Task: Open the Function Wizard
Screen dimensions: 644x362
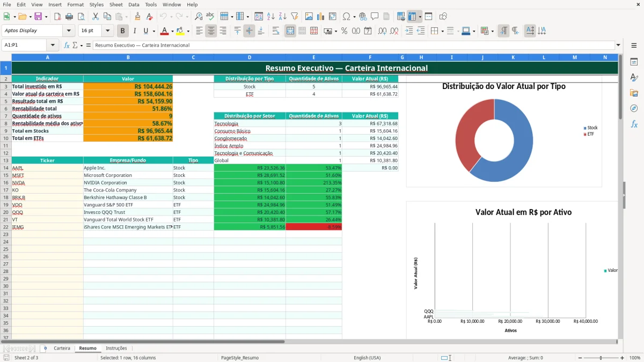Action: (67, 46)
